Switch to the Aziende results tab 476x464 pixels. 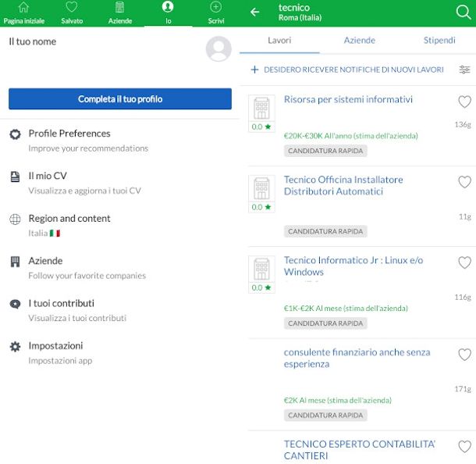pyautogui.click(x=359, y=40)
